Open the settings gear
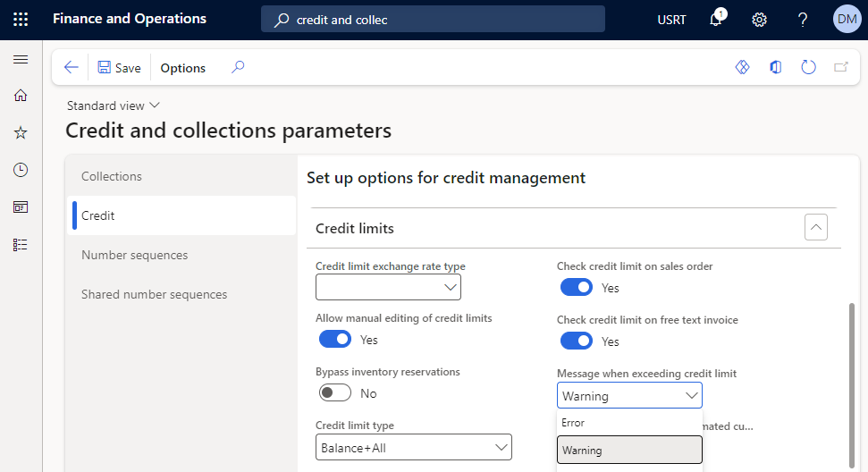Viewport: 868px width, 472px height. point(760,20)
